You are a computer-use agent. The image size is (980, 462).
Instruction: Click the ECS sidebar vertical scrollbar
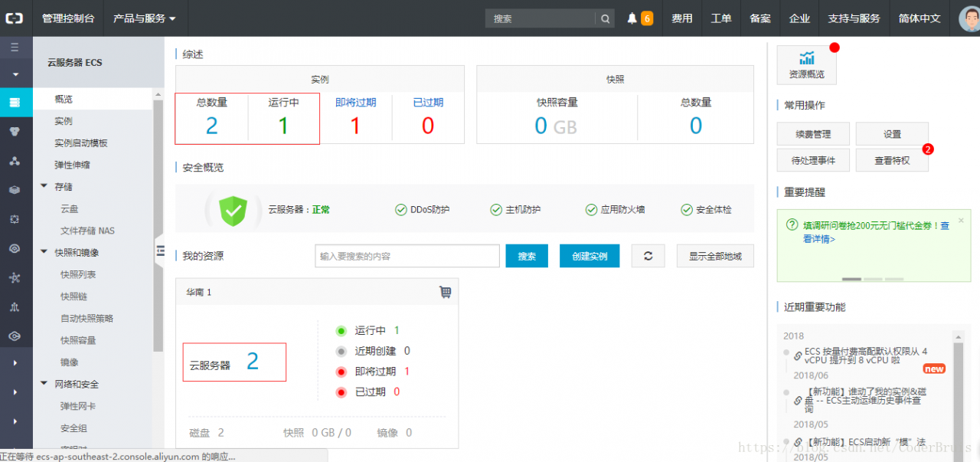(158, 226)
